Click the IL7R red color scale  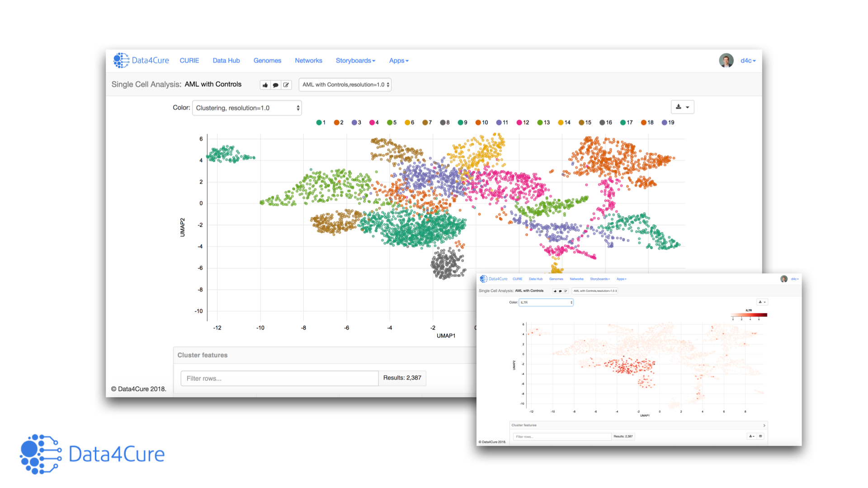(x=748, y=315)
